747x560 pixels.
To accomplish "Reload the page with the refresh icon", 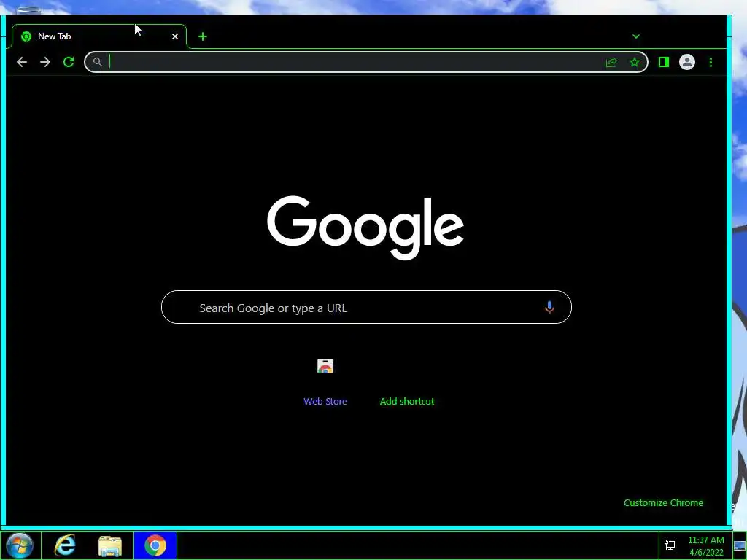I will 69,62.
